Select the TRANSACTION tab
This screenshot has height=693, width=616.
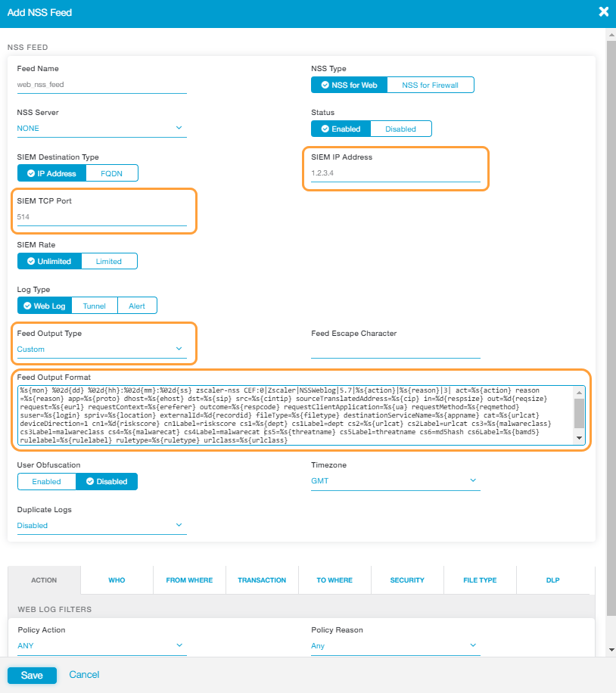[261, 580]
